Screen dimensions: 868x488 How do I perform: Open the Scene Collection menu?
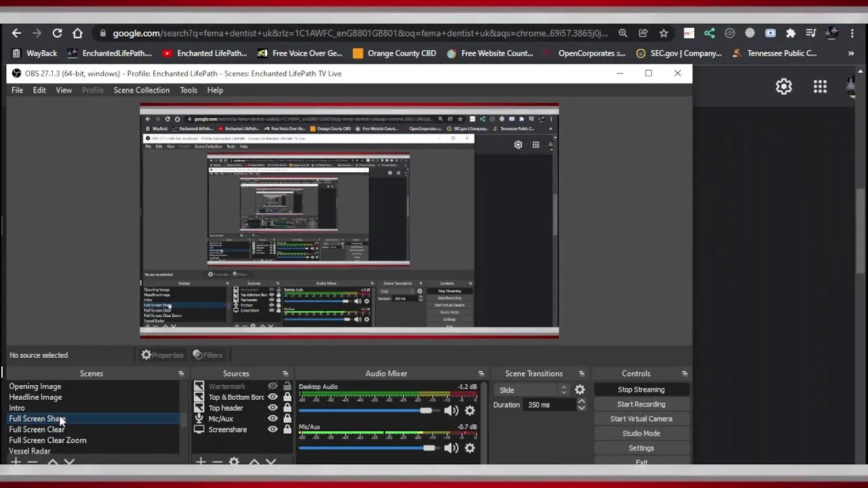[142, 90]
